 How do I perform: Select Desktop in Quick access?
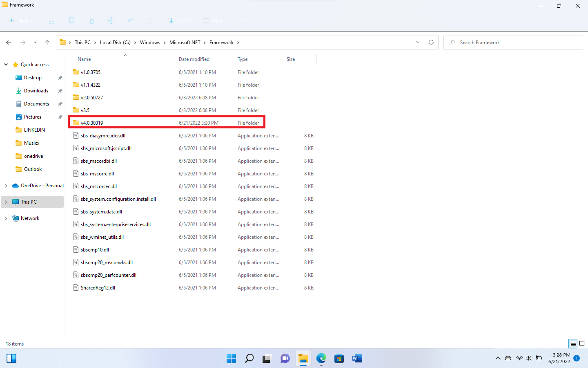click(33, 78)
